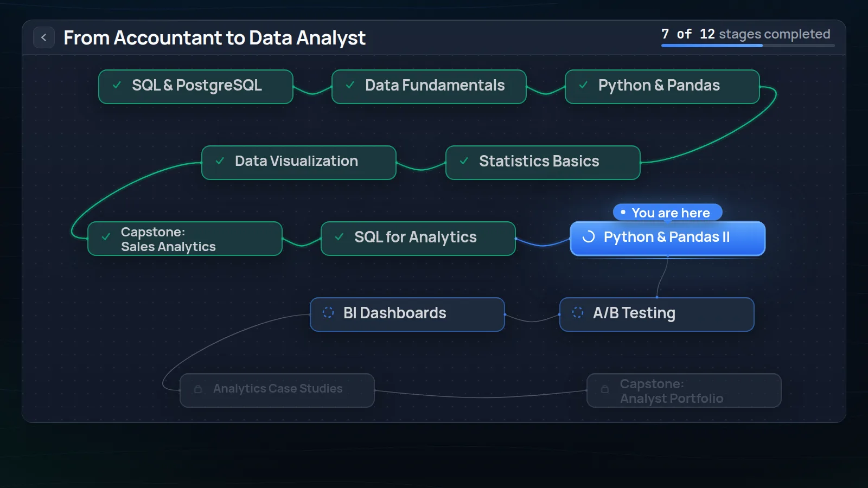This screenshot has height=488, width=868.
Task: Click checkmark icon on SQL & PostgreSQL stage
Action: click(x=117, y=85)
